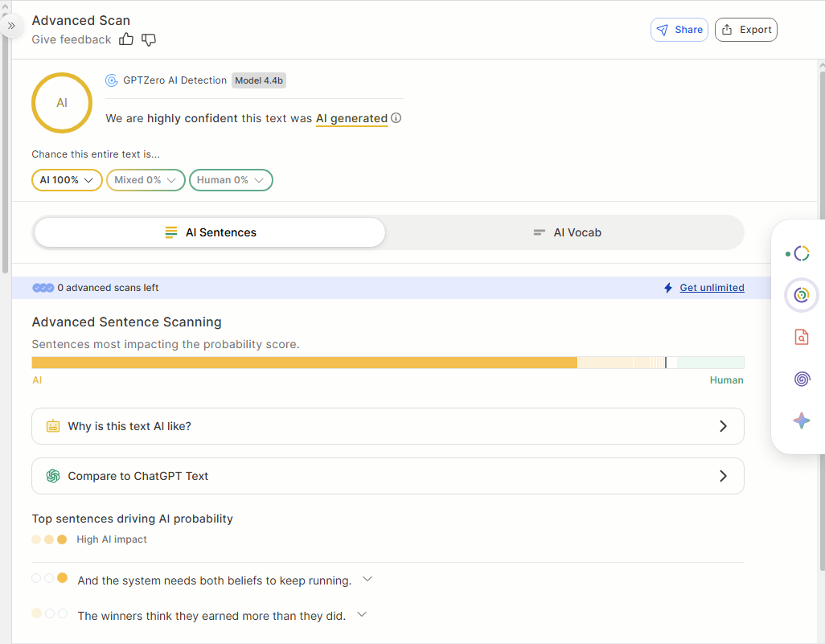The image size is (825, 644).
Task: Click the orange AI portion of probability bar
Action: click(x=304, y=363)
